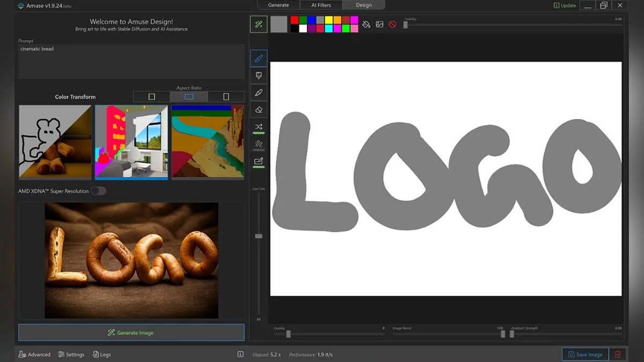Delete image with red trash icon
Viewport: 644px width, 362px height.
[x=618, y=354]
